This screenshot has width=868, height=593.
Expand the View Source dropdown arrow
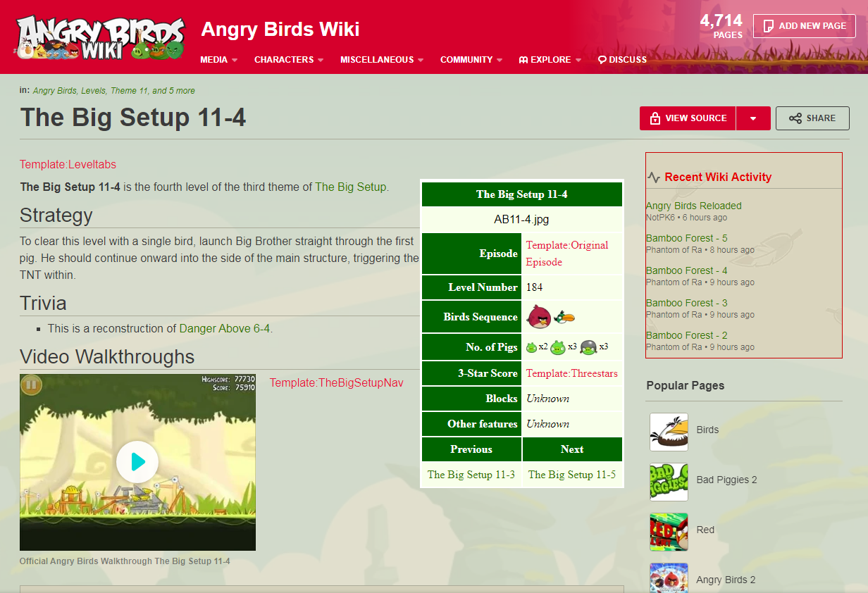click(753, 118)
